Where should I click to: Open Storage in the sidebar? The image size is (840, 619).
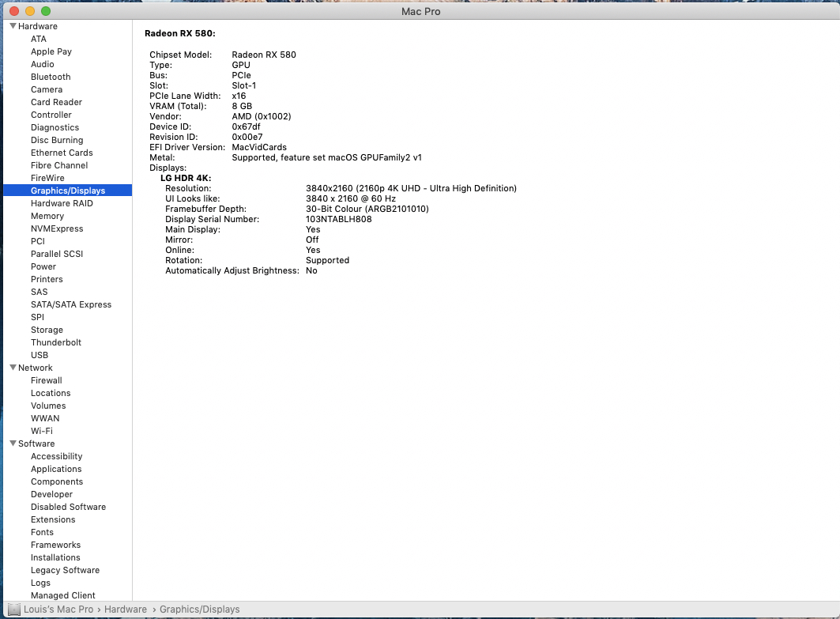[47, 330]
